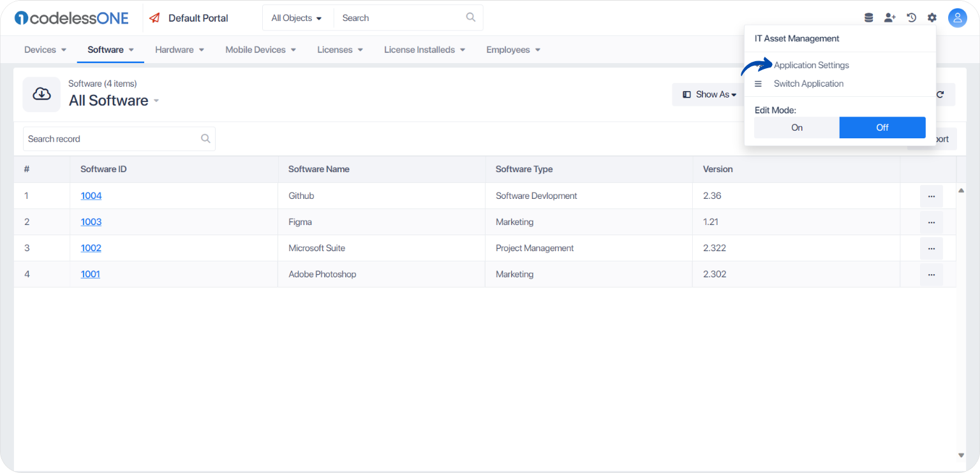This screenshot has width=980, height=473.
Task: Click the magnifier icon in the top search bar
Action: 471,17
